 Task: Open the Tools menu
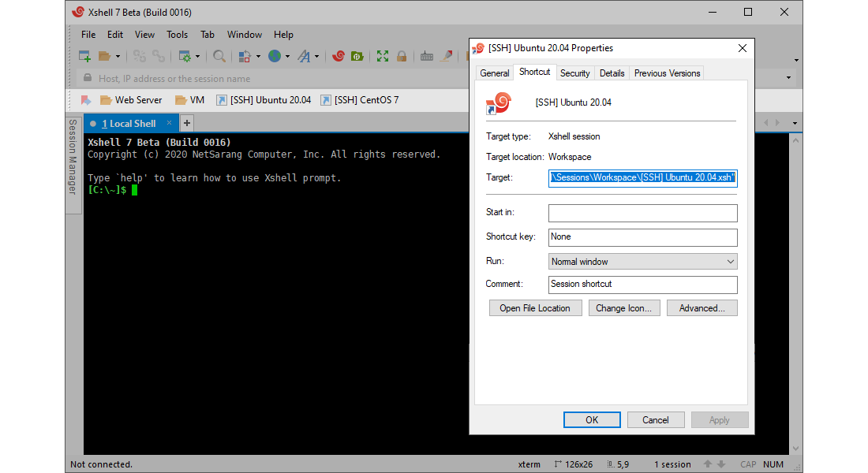pyautogui.click(x=177, y=35)
